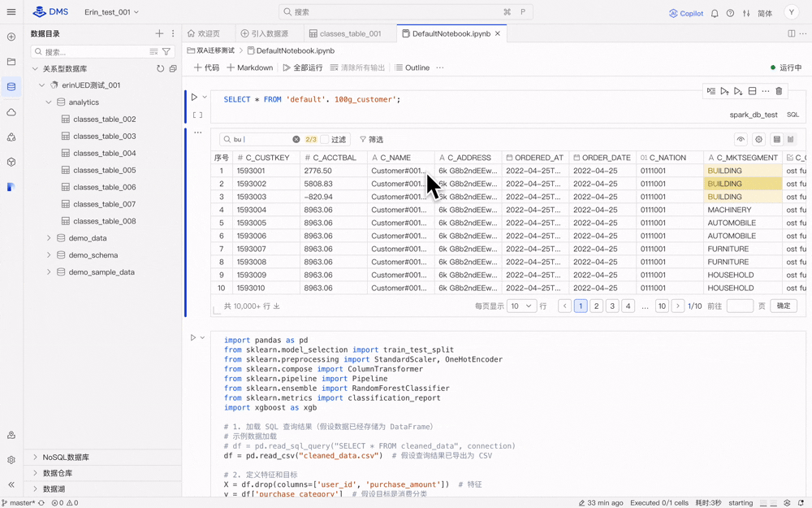812x508 pixels.
Task: Switch result to chart view
Action: (x=791, y=140)
